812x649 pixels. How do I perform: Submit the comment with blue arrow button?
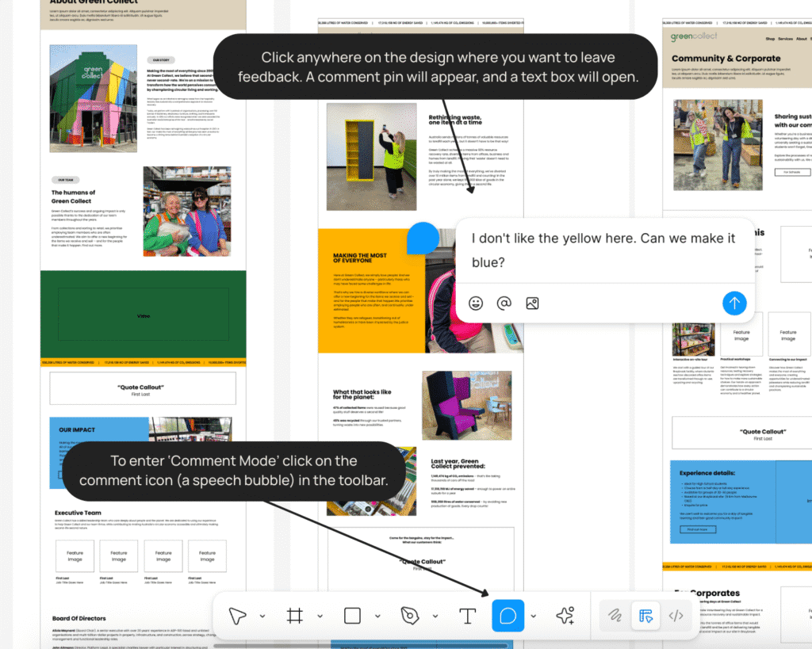pyautogui.click(x=734, y=304)
